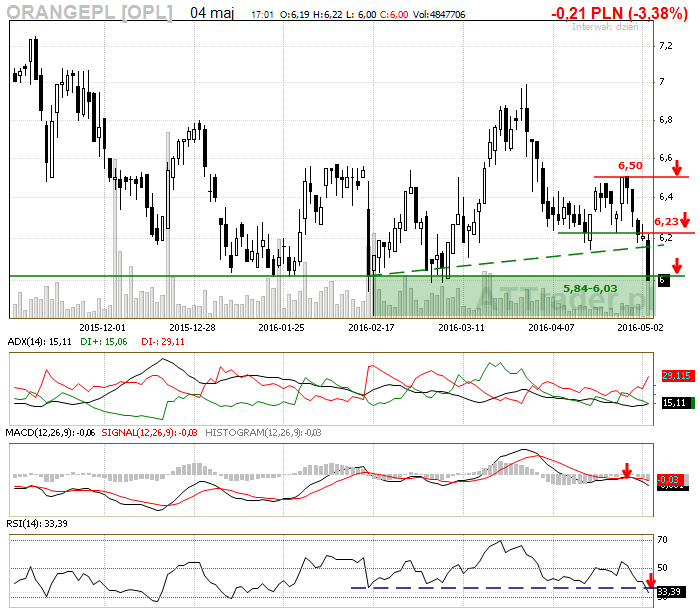This screenshot has height=613, width=700.
Task: Click the time stamp 17:01
Action: pyautogui.click(x=262, y=15)
